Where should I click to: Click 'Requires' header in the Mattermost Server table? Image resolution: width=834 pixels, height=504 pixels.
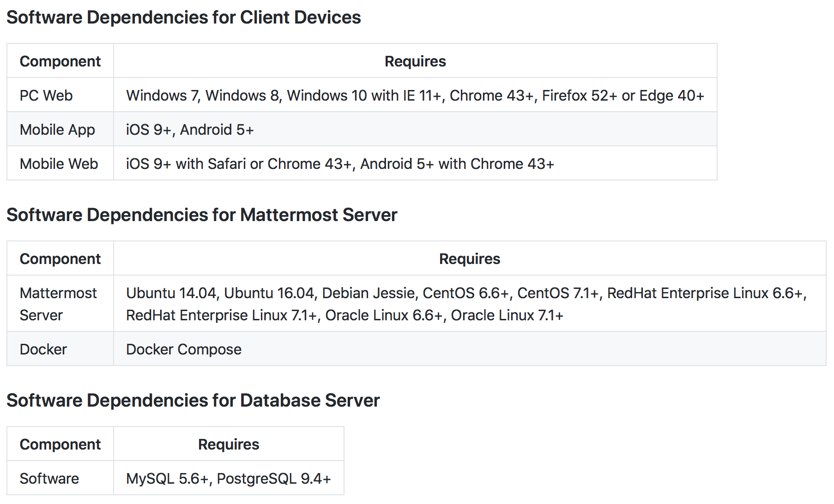469,259
